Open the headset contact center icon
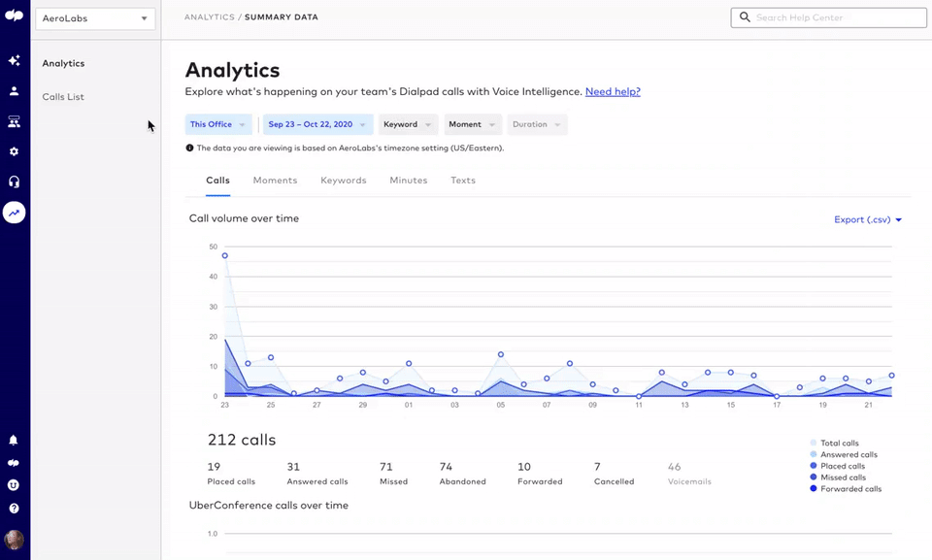This screenshot has width=932, height=560. tap(14, 181)
